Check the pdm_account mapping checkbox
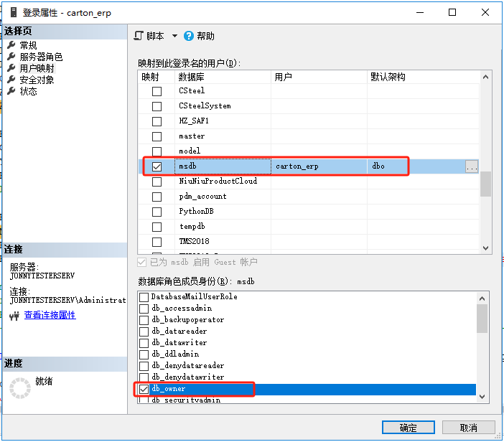Viewport: 504px width, 442px height. tap(157, 197)
